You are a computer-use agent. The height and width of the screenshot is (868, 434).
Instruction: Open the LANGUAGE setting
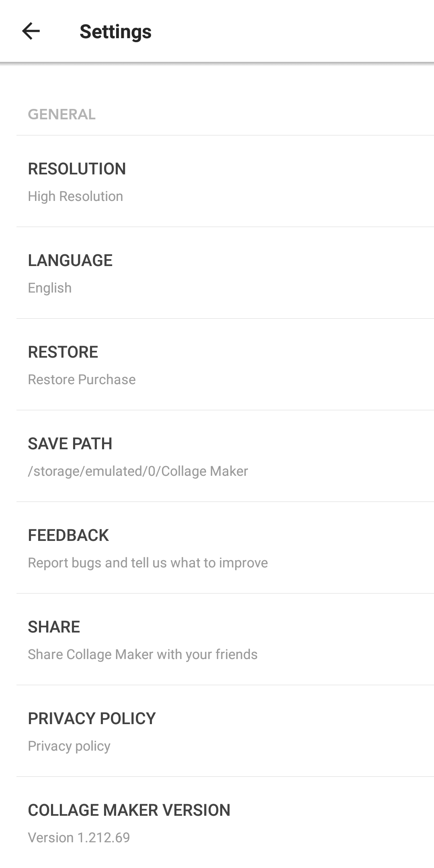(70, 260)
